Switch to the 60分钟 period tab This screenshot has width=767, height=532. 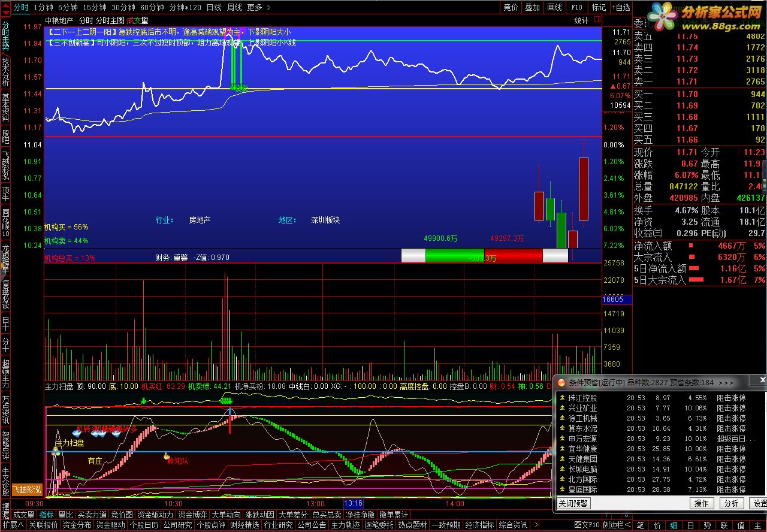(152, 7)
